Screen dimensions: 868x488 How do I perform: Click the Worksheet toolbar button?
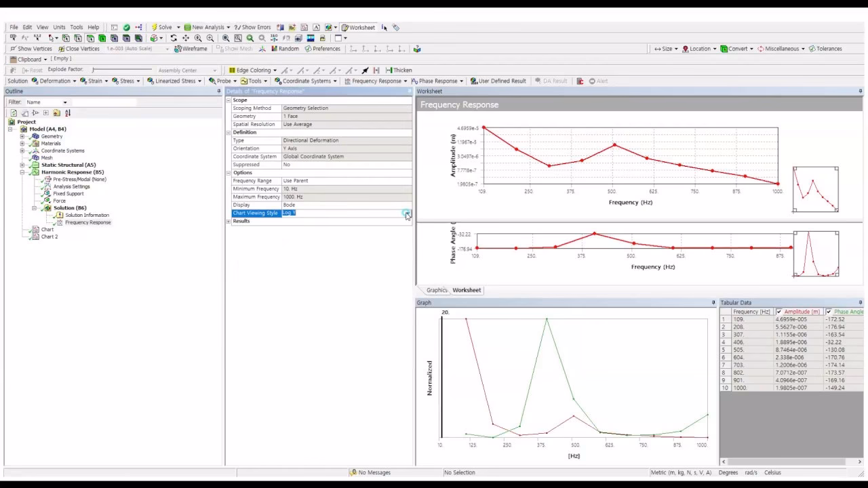pyautogui.click(x=358, y=28)
